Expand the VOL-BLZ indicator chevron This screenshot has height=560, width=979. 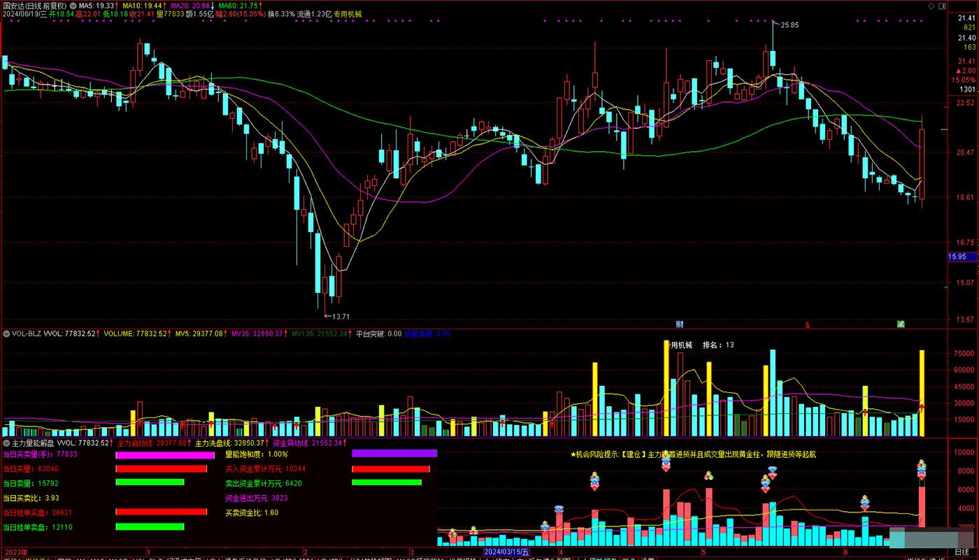[x=7, y=333]
